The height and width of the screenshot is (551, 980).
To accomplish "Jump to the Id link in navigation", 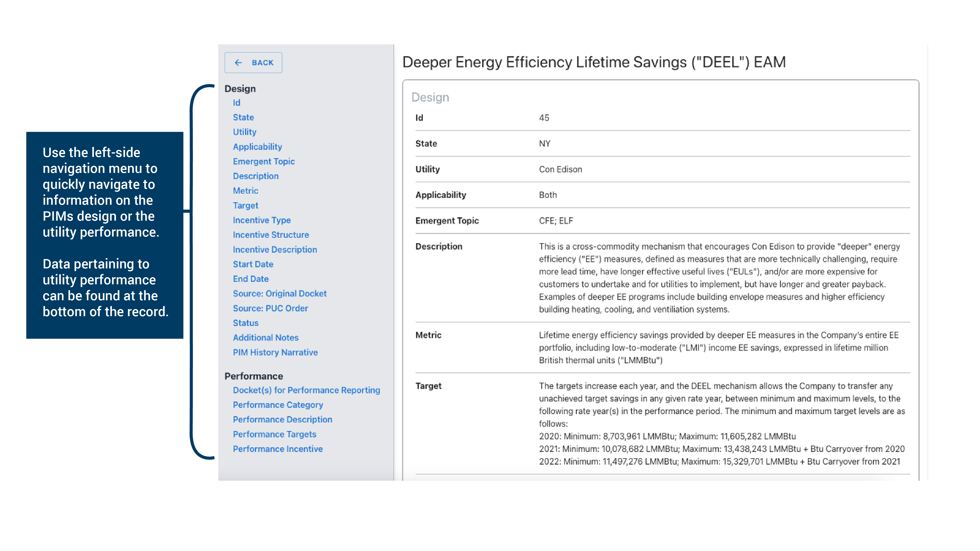I will (x=237, y=103).
